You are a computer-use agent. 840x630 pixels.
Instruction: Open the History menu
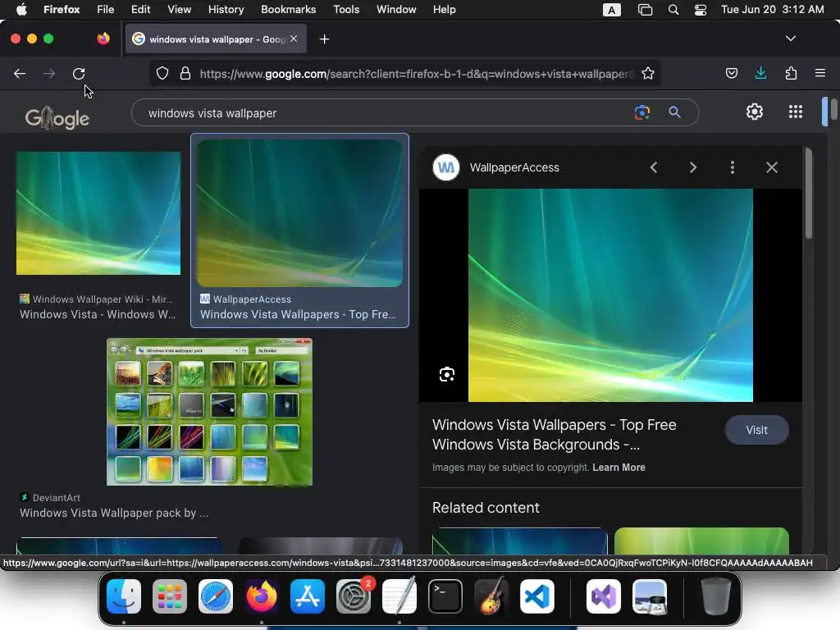(x=226, y=10)
